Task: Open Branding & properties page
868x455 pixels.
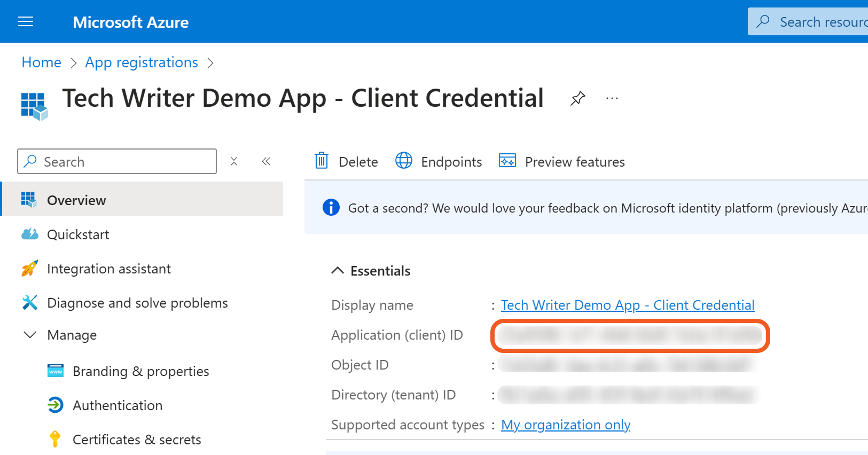Action: pos(140,371)
